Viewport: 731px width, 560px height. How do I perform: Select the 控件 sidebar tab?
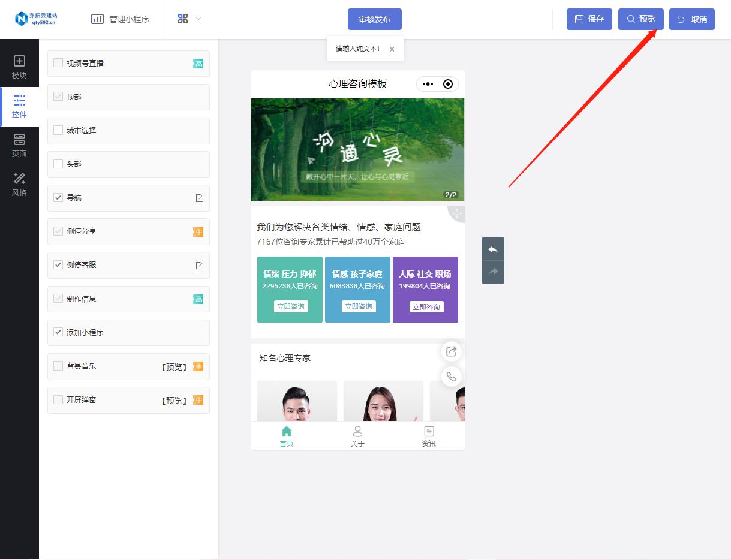click(x=19, y=107)
